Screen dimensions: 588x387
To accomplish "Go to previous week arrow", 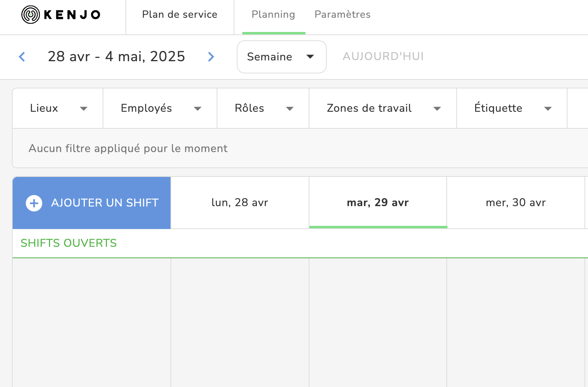I will tap(22, 57).
